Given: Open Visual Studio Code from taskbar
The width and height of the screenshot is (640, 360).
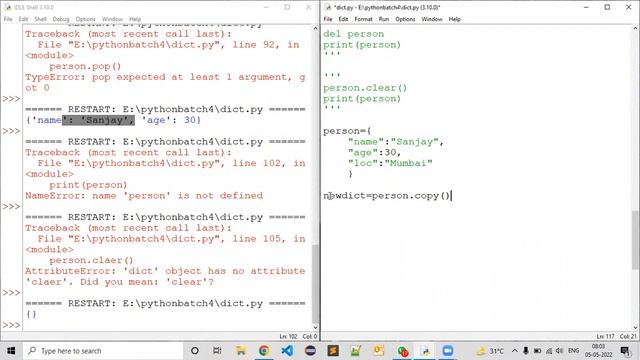Looking at the screenshot, I should click(x=287, y=351).
